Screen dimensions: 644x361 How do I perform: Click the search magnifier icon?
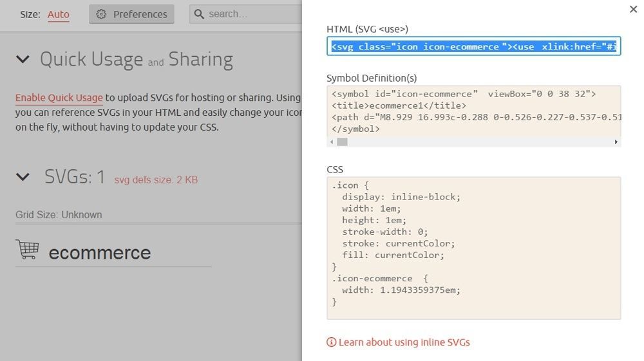[199, 14]
